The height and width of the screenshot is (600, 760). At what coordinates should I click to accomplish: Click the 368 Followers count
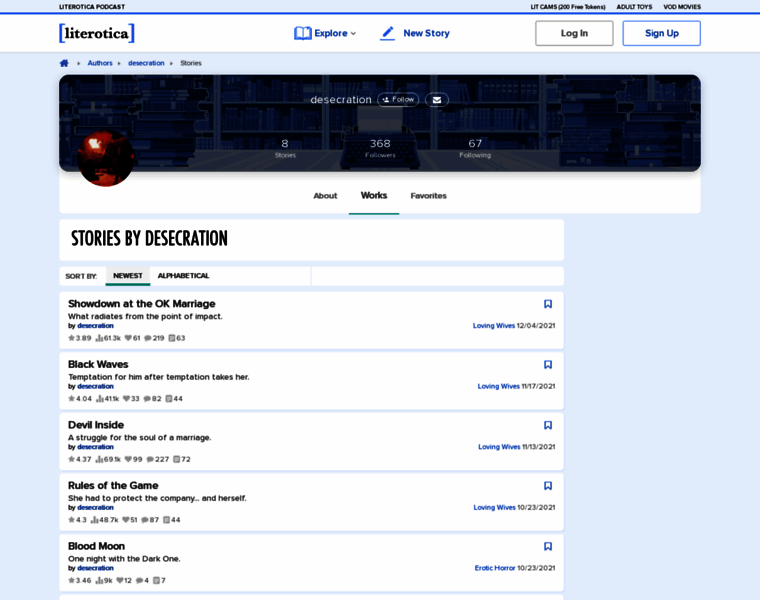click(x=380, y=148)
